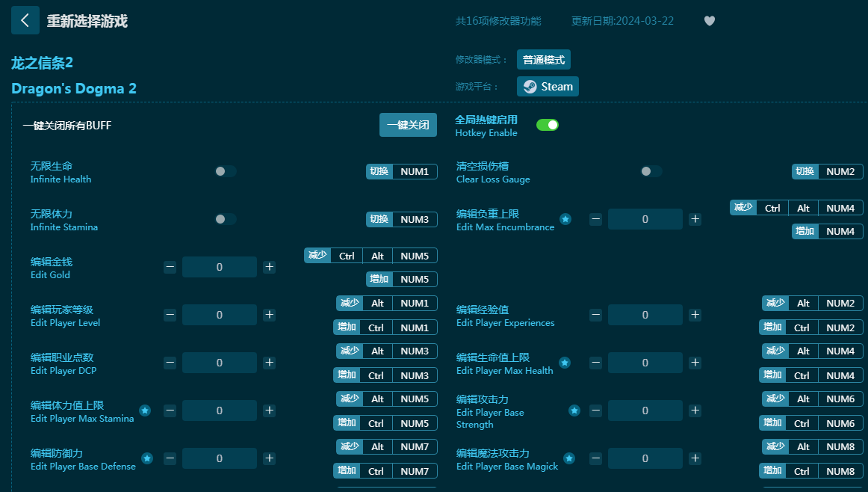Decrease Edit Player Experiences value
868x492 pixels.
595,315
